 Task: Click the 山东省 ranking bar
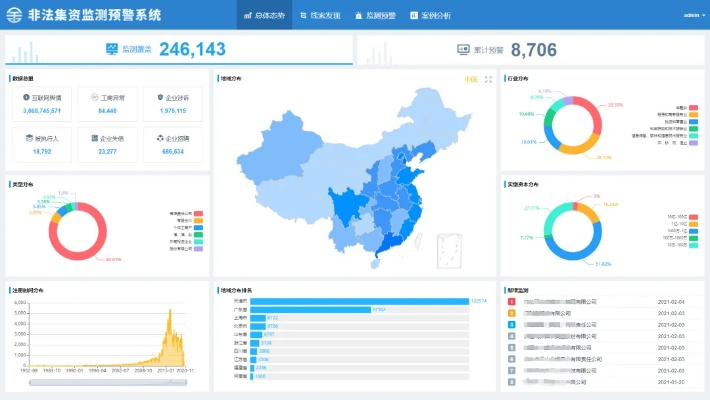coord(256,334)
